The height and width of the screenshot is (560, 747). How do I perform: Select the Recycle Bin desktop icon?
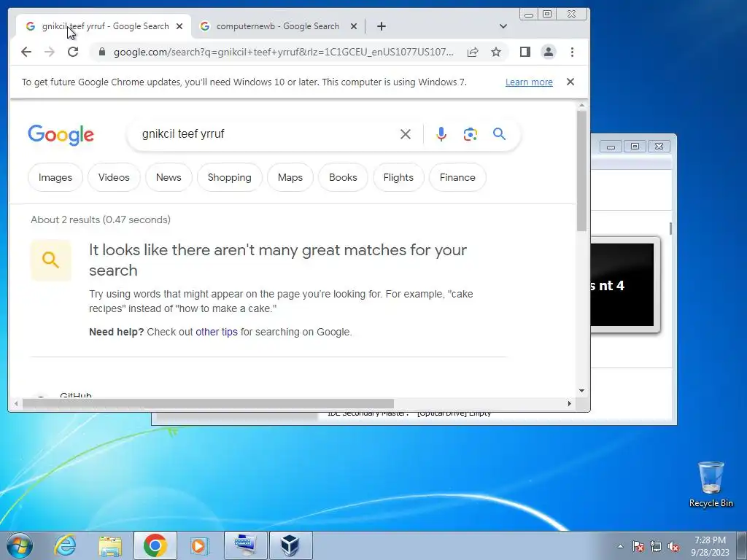(x=711, y=484)
